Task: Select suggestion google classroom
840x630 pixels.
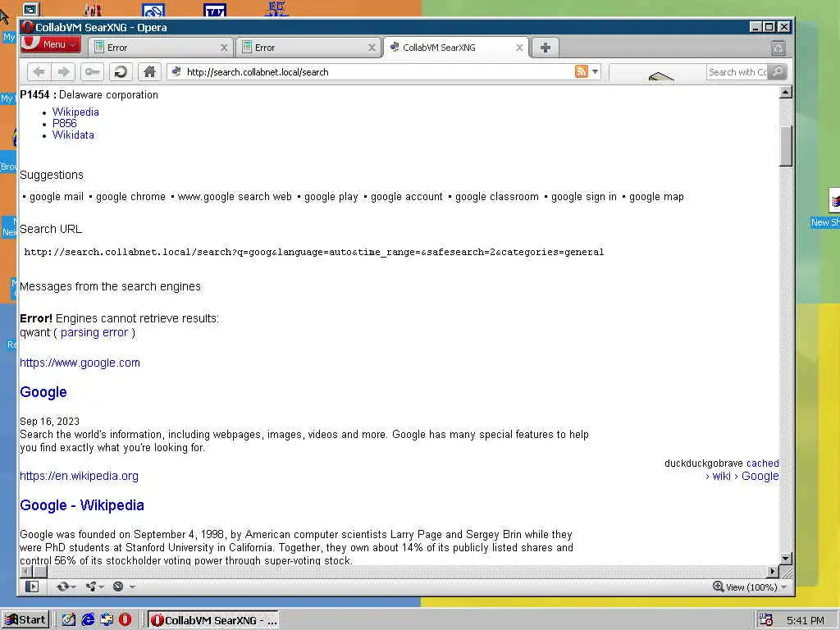Action: pyautogui.click(x=497, y=197)
